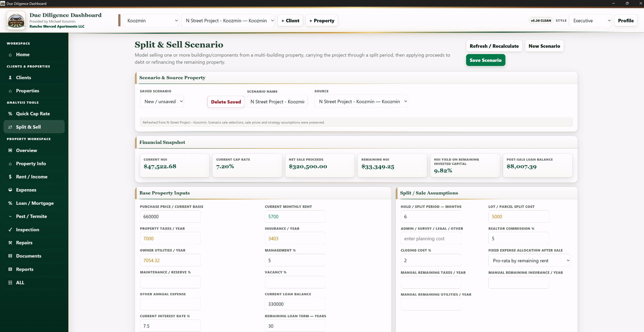
Task: Click the Overview panel icon
Action: [x=10, y=150]
